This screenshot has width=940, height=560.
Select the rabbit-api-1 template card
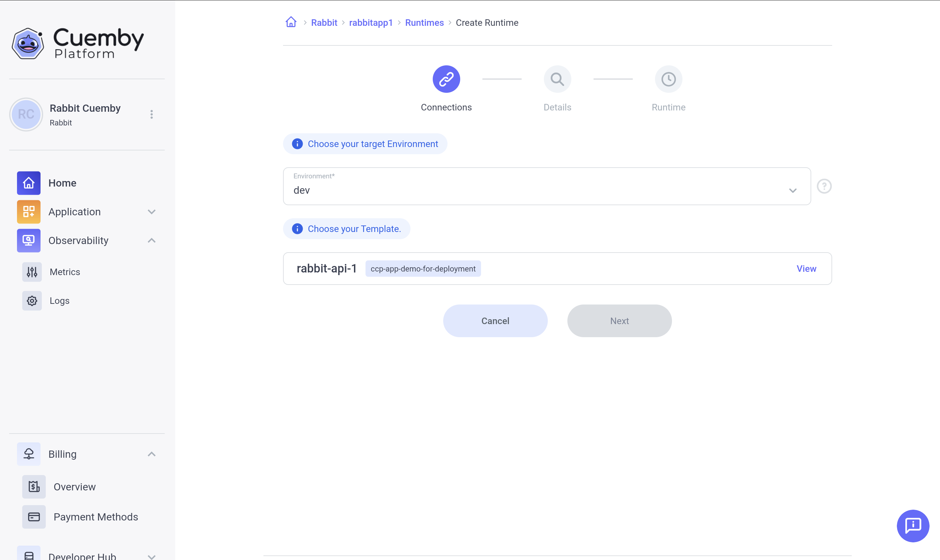[x=604, y=268]
